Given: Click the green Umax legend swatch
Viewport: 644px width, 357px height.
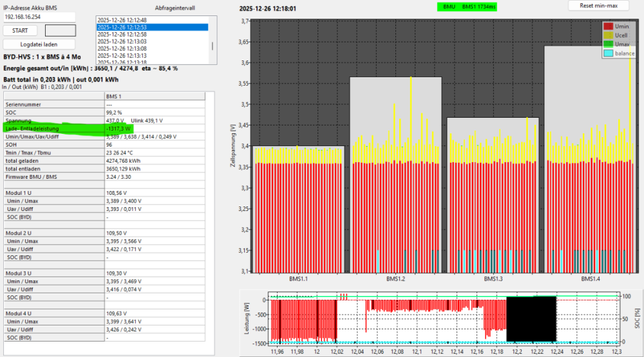Looking at the screenshot, I should tap(609, 44).
